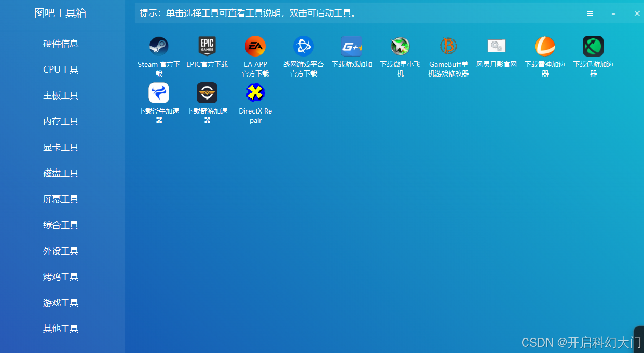Select the DirectX Repair icon
The image size is (644, 353).
coord(255,93)
